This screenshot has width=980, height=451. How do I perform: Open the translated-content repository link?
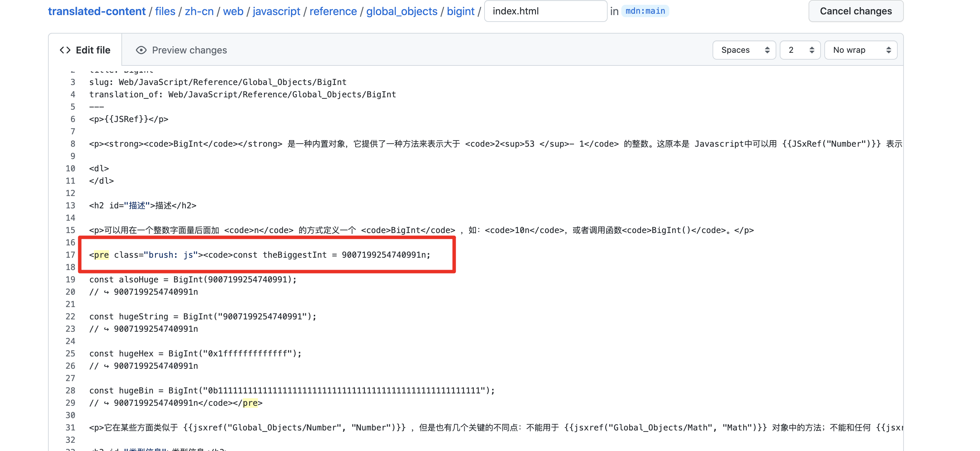pos(97,11)
